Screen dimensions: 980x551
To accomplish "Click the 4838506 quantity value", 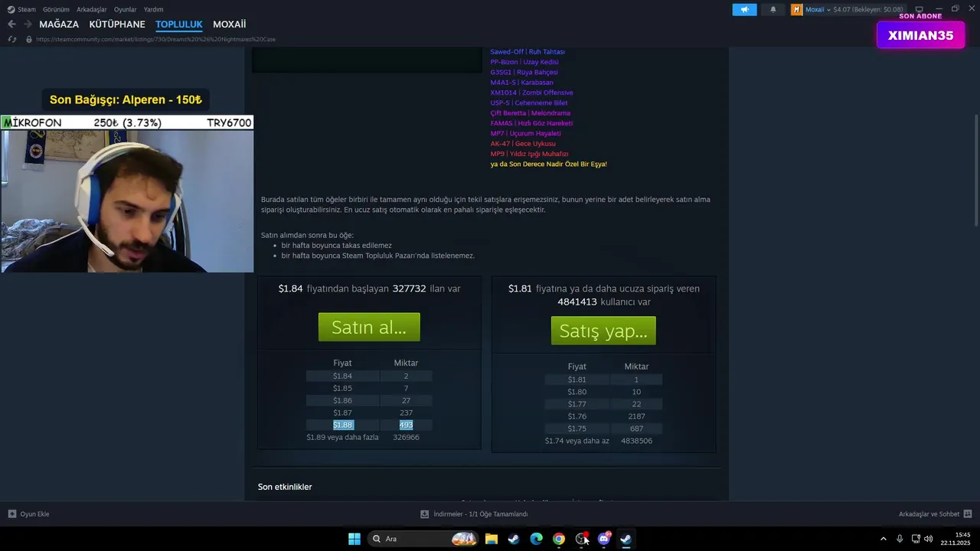I will 636,441.
